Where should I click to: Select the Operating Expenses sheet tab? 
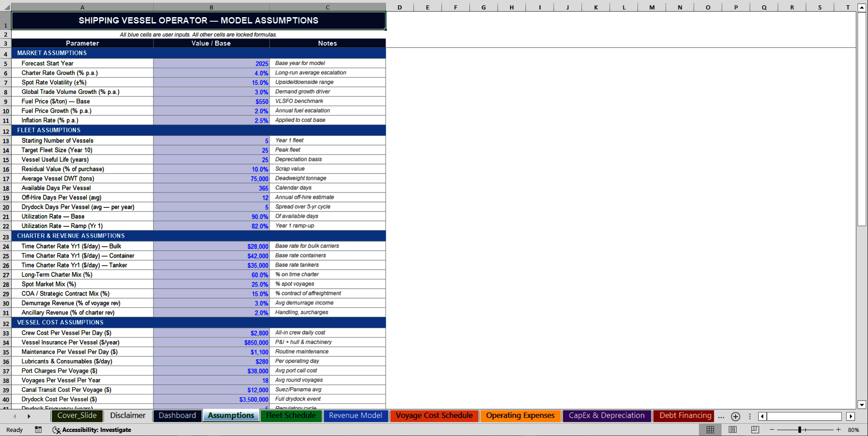(520, 415)
